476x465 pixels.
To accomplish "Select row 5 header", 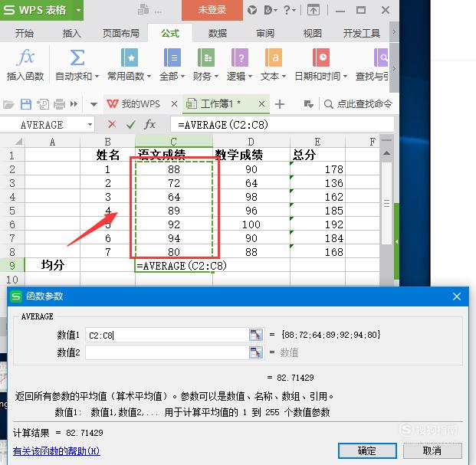I will [x=12, y=211].
